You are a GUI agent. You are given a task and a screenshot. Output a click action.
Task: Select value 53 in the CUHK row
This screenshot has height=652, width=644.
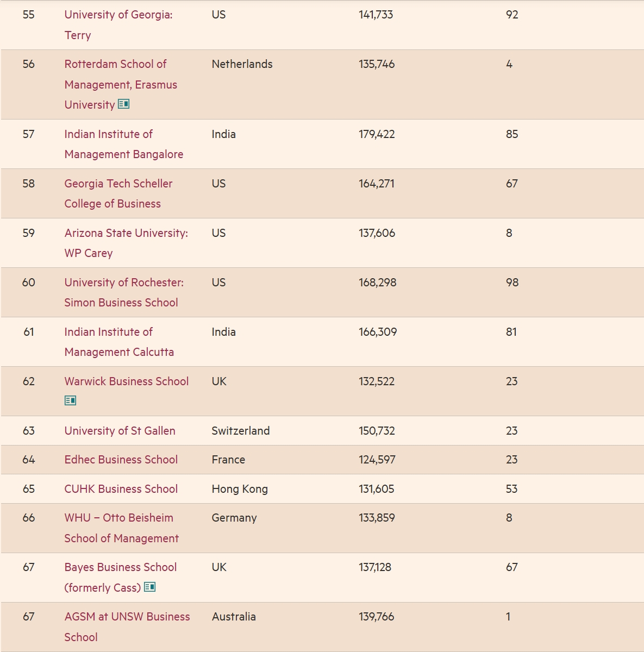tap(512, 489)
